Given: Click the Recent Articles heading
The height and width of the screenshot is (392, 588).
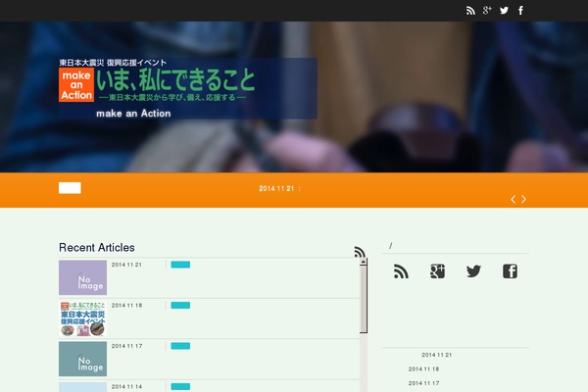Looking at the screenshot, I should pyautogui.click(x=97, y=248).
